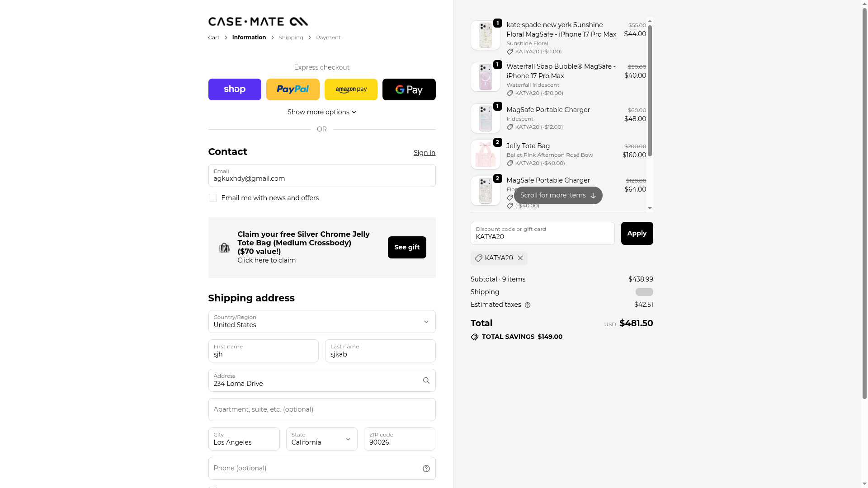
Task: Open the State dropdown
Action: (x=321, y=439)
